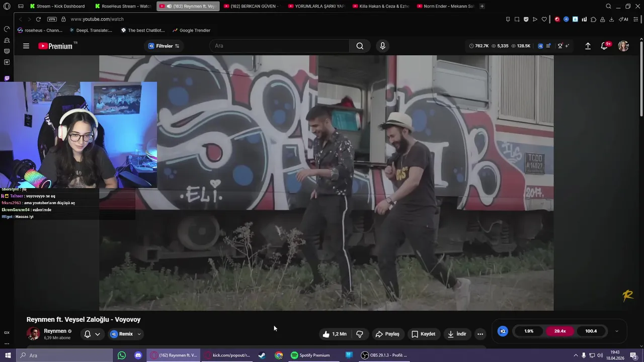Click the vidIQ 29.4x multiplier pill

click(x=560, y=331)
